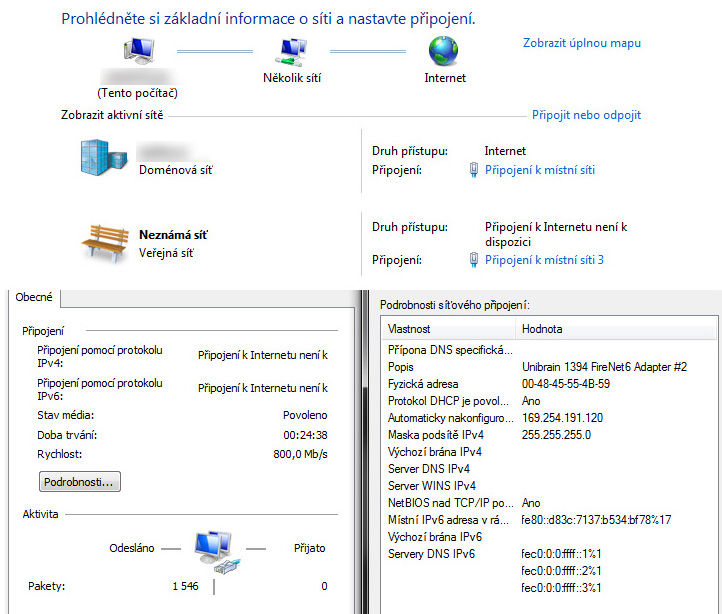Select the Výchozí brána IPv6 row
Viewport: 722px width, 614px height.
pos(549,538)
